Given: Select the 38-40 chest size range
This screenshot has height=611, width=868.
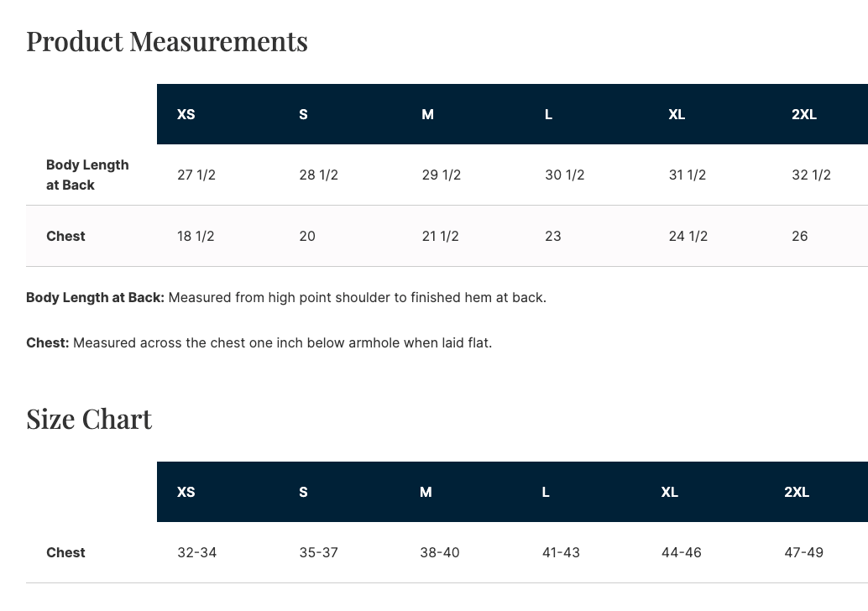Looking at the screenshot, I should point(439,552).
